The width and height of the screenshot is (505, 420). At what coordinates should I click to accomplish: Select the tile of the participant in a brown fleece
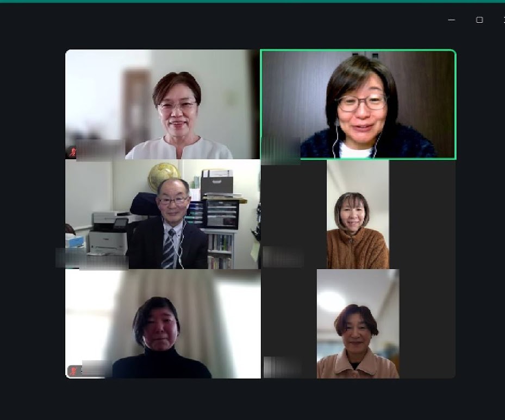click(x=358, y=214)
